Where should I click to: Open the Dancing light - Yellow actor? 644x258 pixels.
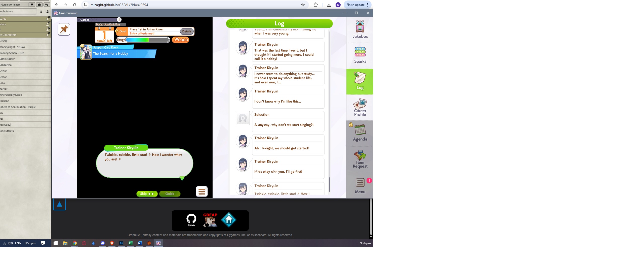[25, 47]
